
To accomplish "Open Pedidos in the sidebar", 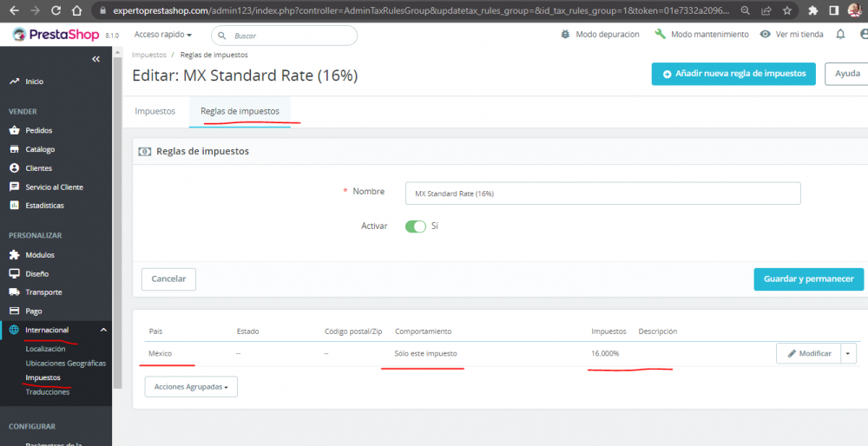I will [39, 131].
